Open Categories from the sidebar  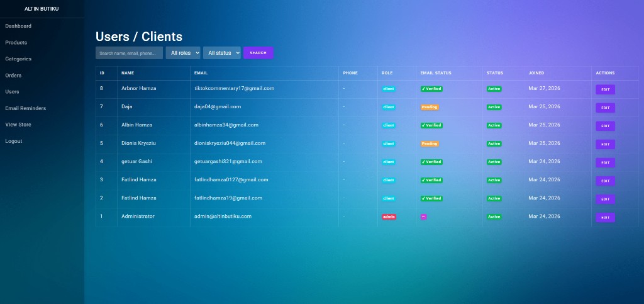(18, 59)
